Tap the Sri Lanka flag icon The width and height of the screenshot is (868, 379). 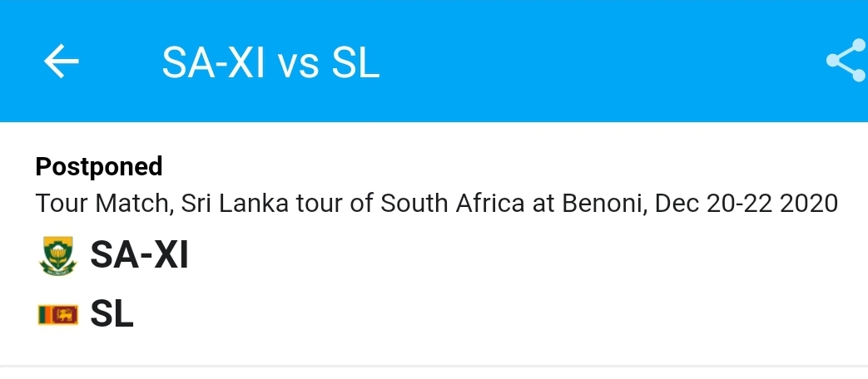(57, 314)
